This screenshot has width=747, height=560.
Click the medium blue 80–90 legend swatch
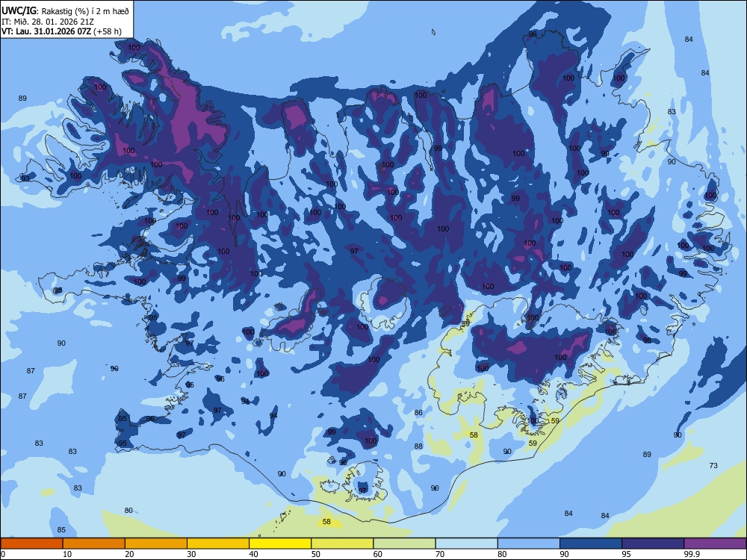(x=529, y=544)
